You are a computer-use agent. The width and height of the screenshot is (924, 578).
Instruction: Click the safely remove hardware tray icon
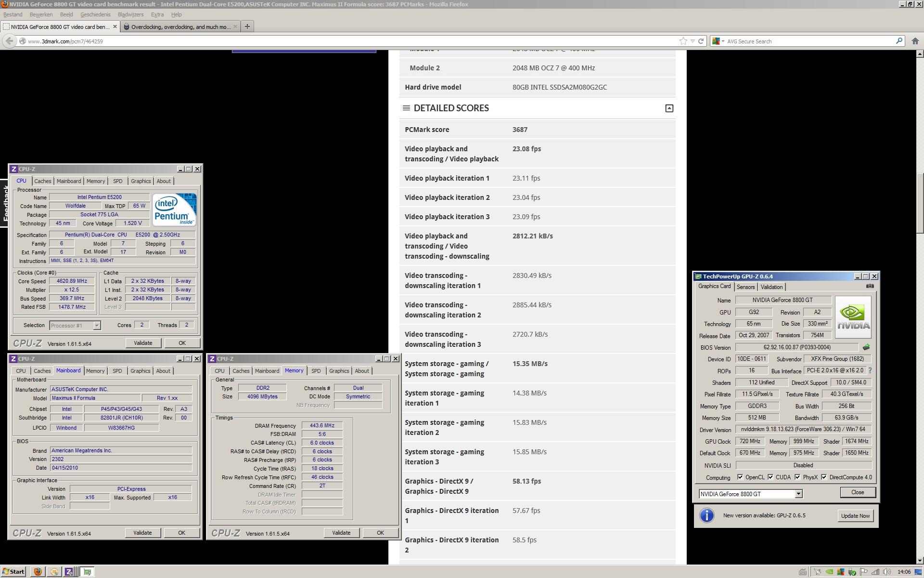click(x=852, y=572)
